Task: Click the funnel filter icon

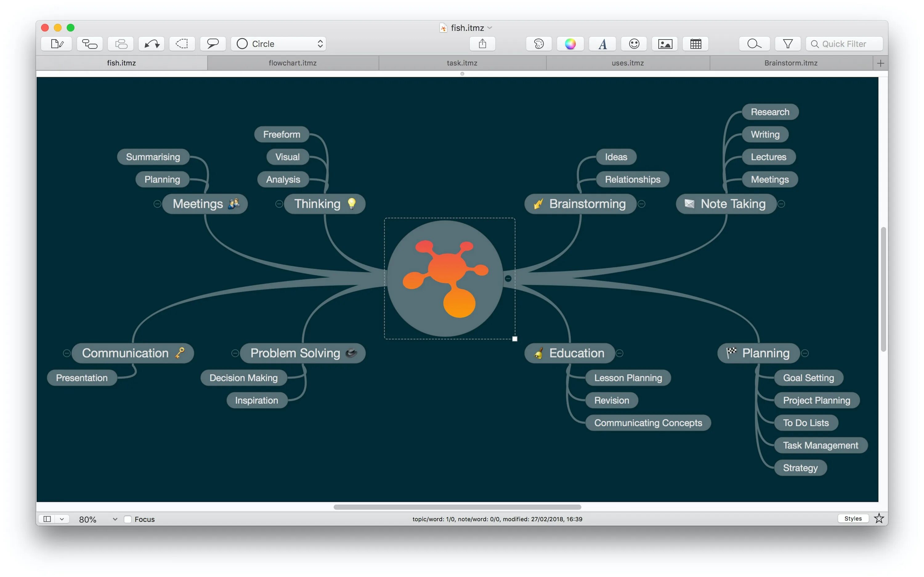Action: pyautogui.click(x=787, y=44)
